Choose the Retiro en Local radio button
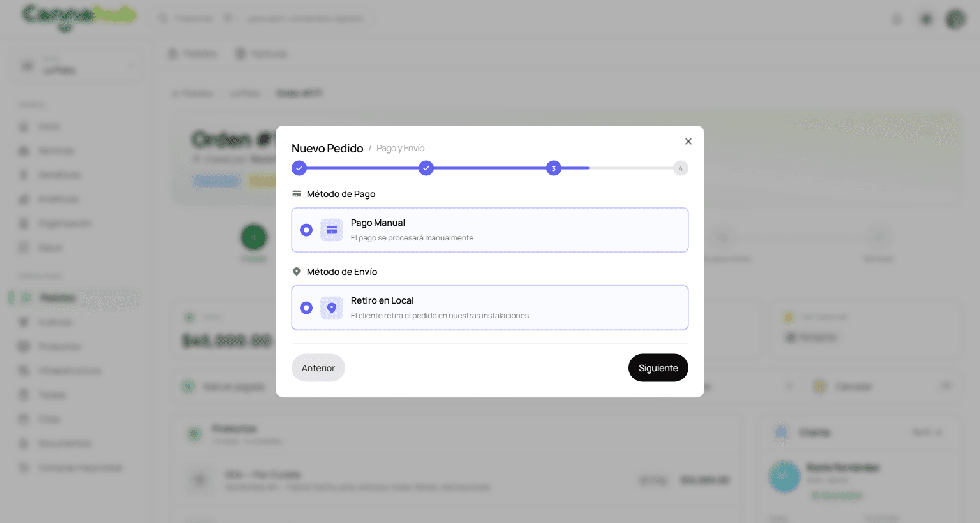 (x=306, y=307)
